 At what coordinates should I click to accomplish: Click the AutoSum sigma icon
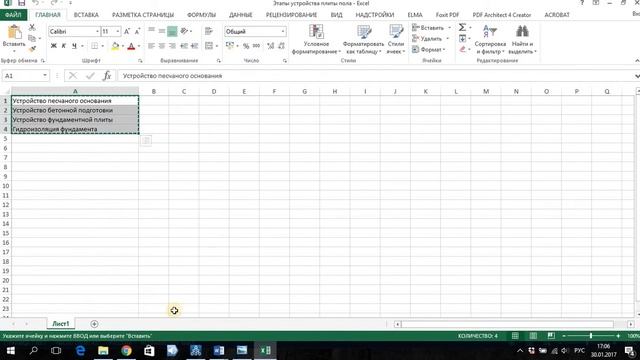click(x=462, y=27)
